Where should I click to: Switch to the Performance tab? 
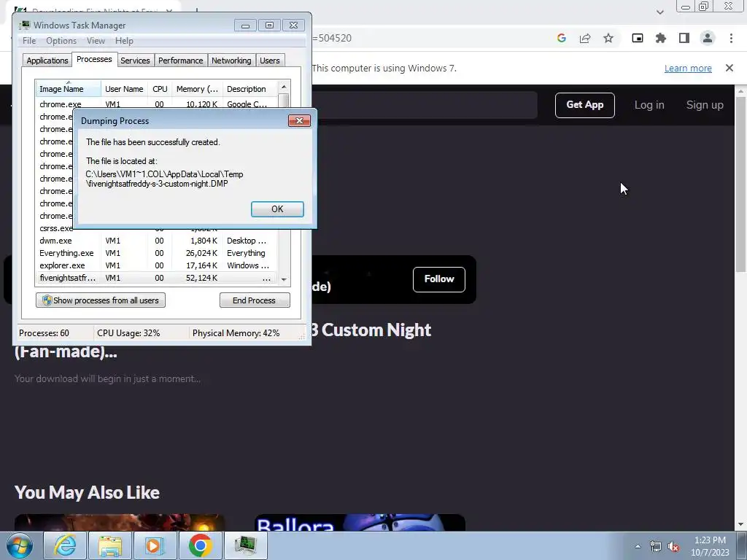coord(181,61)
